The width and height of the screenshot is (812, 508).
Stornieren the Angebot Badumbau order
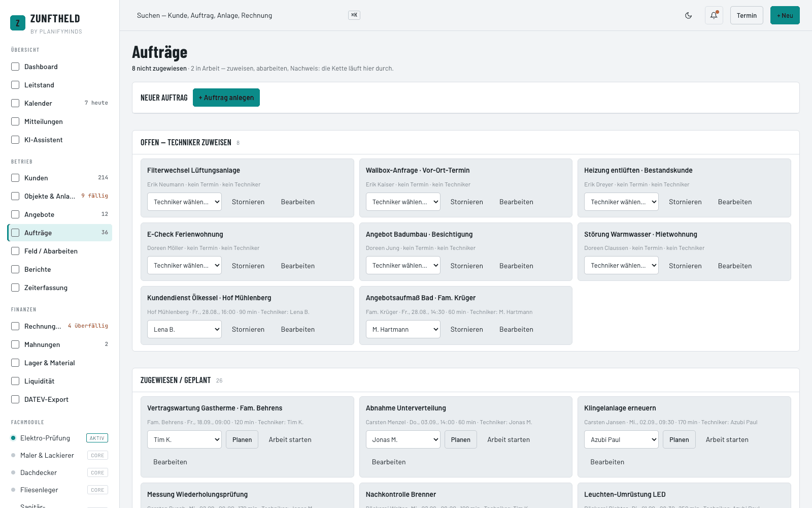tap(467, 266)
